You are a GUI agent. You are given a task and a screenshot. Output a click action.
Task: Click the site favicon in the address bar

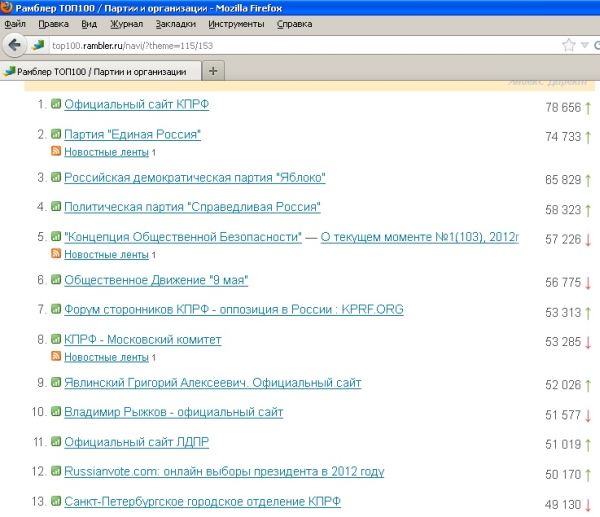39,45
